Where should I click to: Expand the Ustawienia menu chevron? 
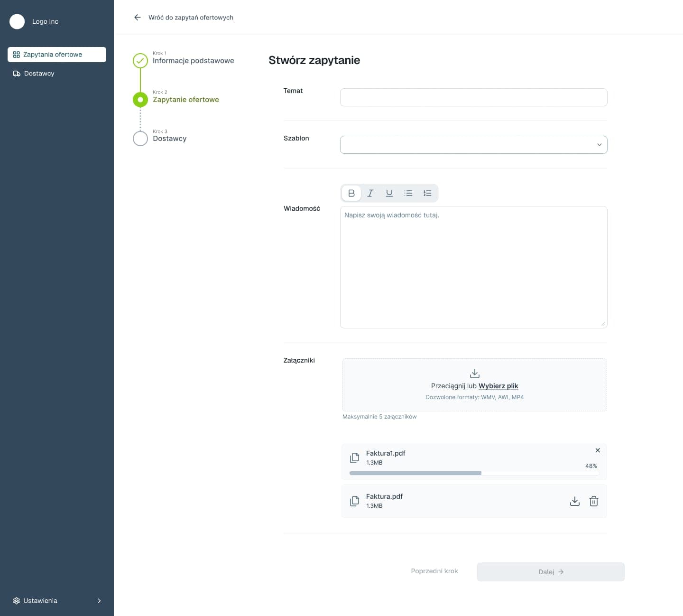tap(99, 601)
